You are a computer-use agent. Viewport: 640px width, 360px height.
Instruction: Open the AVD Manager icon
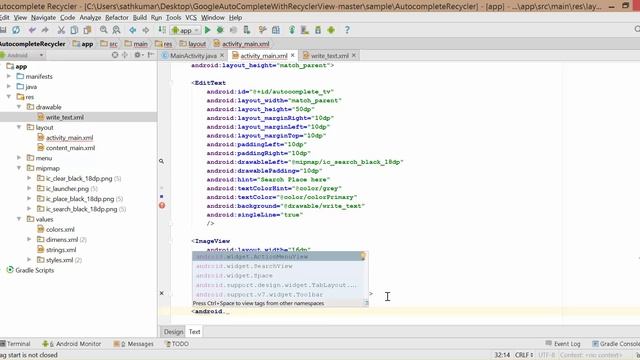pos(304,30)
